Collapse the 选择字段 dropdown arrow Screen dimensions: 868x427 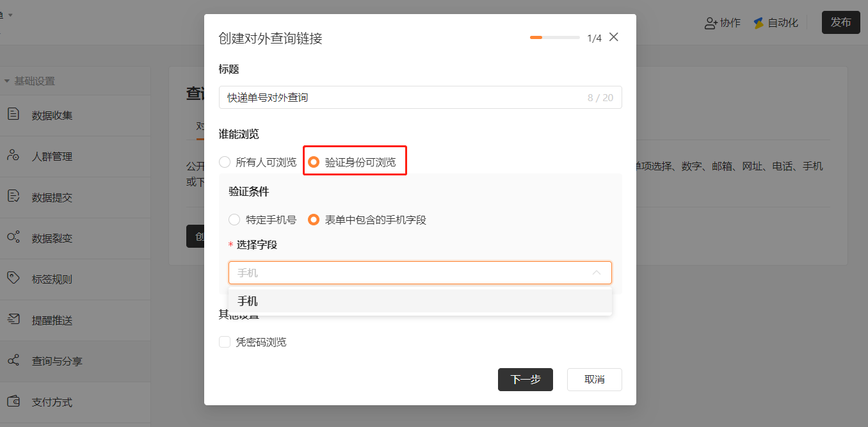[597, 273]
